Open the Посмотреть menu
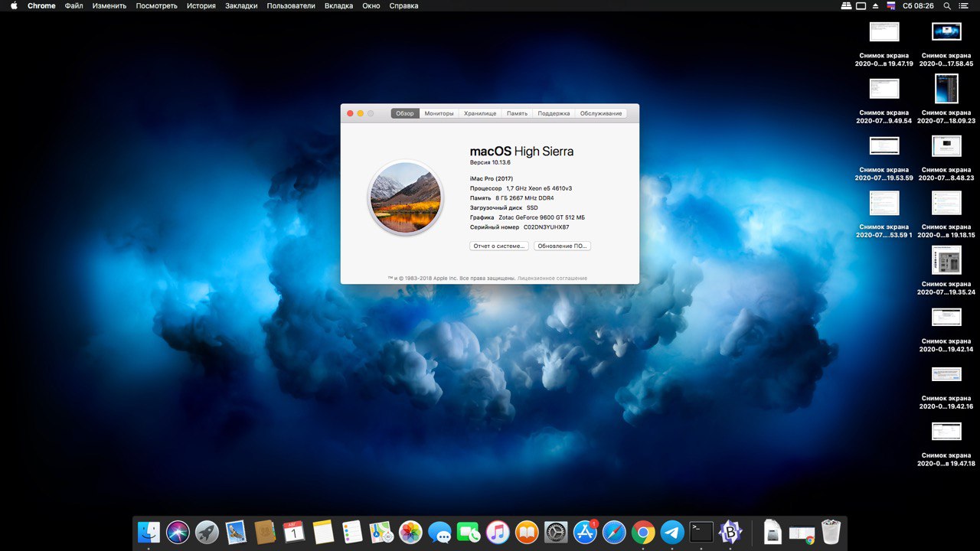This screenshot has width=980, height=551. point(157,5)
